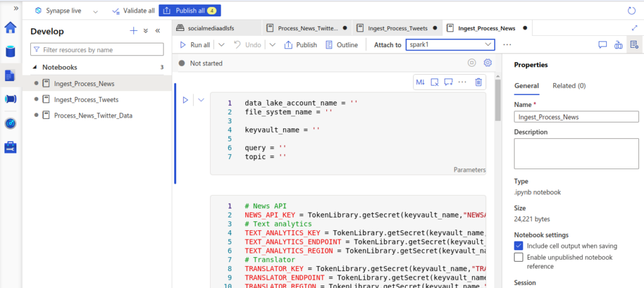Run the first cell with play icon
The width and height of the screenshot is (644, 288).
[186, 99]
